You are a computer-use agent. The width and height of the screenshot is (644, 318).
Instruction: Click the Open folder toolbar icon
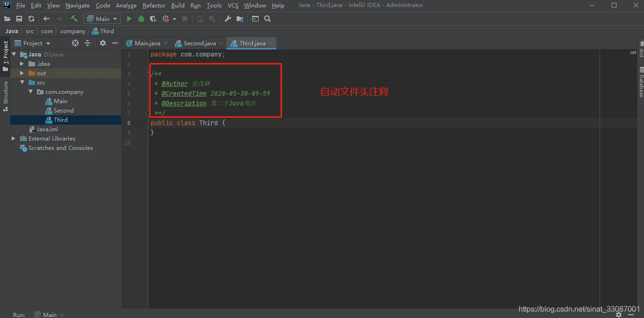tap(7, 19)
